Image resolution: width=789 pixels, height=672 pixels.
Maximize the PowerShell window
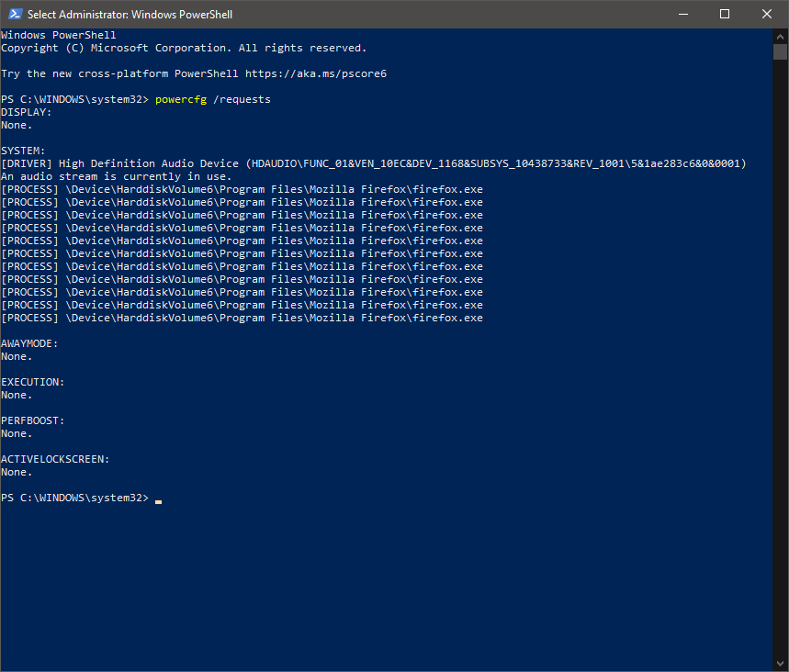click(x=725, y=14)
